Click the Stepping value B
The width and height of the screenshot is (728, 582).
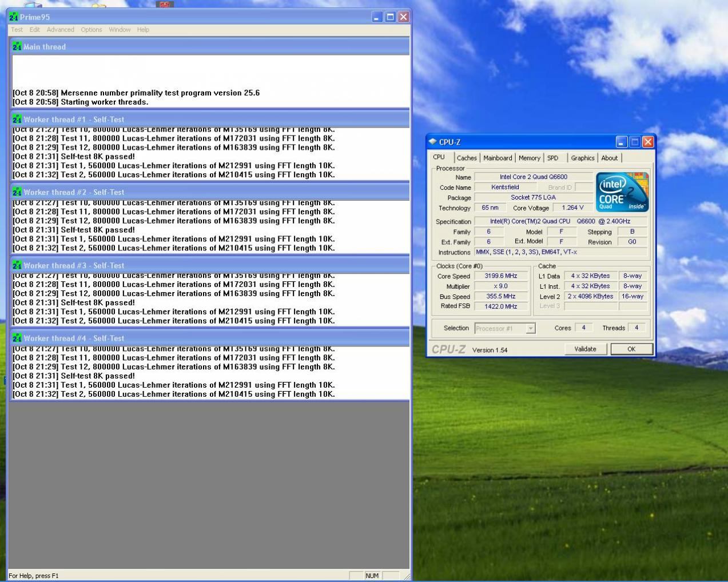pyautogui.click(x=632, y=232)
